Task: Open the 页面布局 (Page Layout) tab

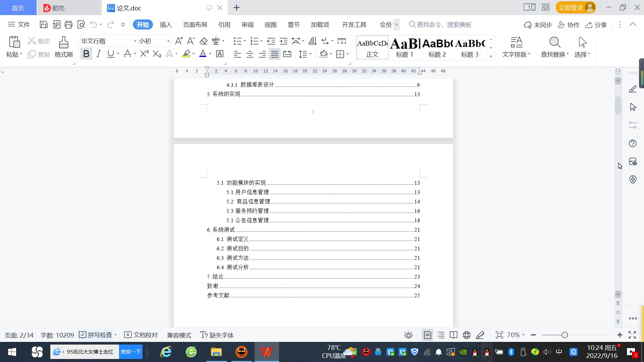Action: 195,24
